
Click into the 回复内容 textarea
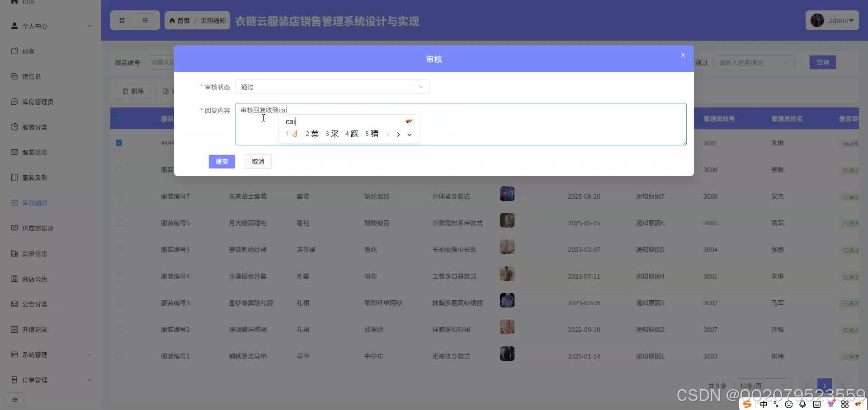pos(461,124)
